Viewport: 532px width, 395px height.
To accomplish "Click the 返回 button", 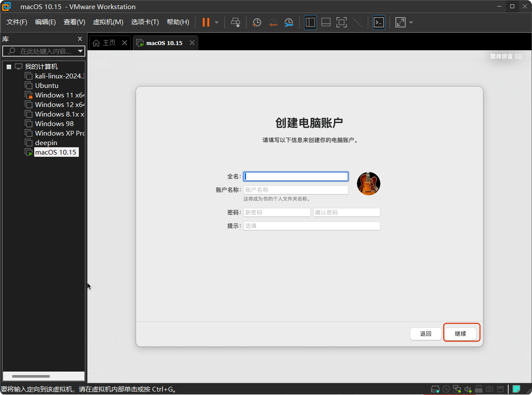I will click(x=425, y=333).
